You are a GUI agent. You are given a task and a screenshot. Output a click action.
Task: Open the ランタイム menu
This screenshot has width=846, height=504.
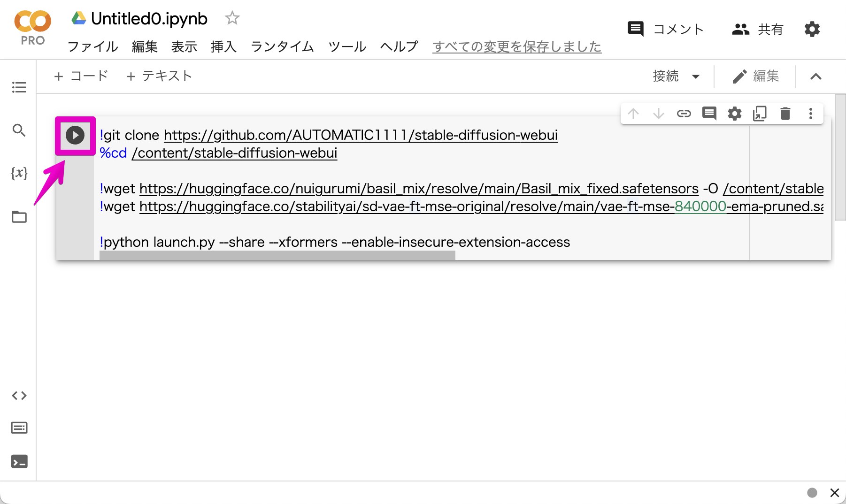pyautogui.click(x=282, y=46)
